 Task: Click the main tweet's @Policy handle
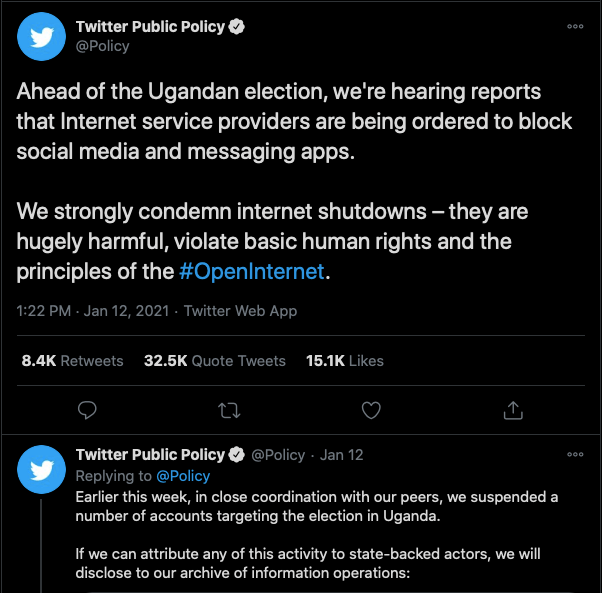point(103,46)
